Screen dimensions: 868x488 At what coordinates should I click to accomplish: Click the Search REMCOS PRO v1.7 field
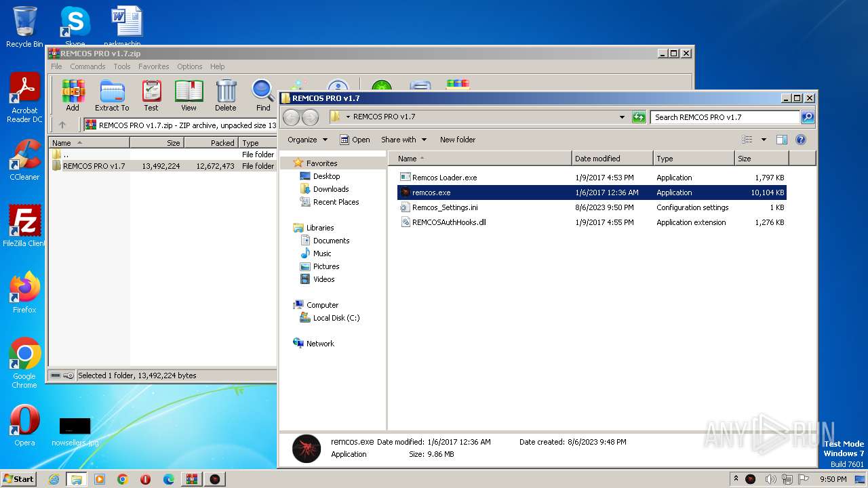pyautogui.click(x=726, y=117)
